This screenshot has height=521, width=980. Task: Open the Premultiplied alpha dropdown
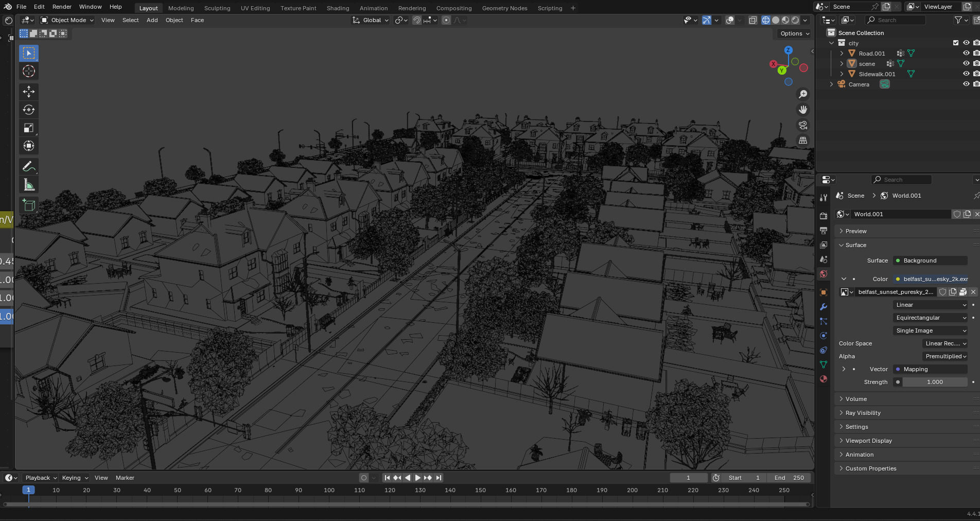coord(945,356)
